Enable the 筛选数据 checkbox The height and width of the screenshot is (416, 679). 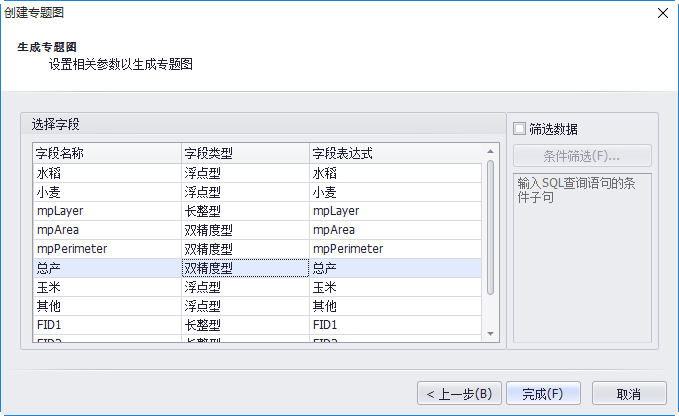click(519, 129)
